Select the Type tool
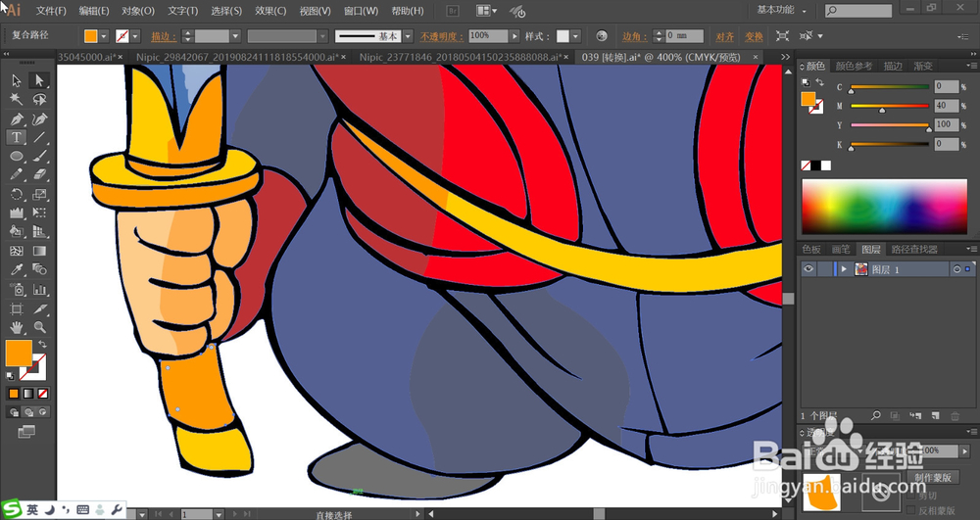The width and height of the screenshot is (980, 520). click(x=17, y=137)
